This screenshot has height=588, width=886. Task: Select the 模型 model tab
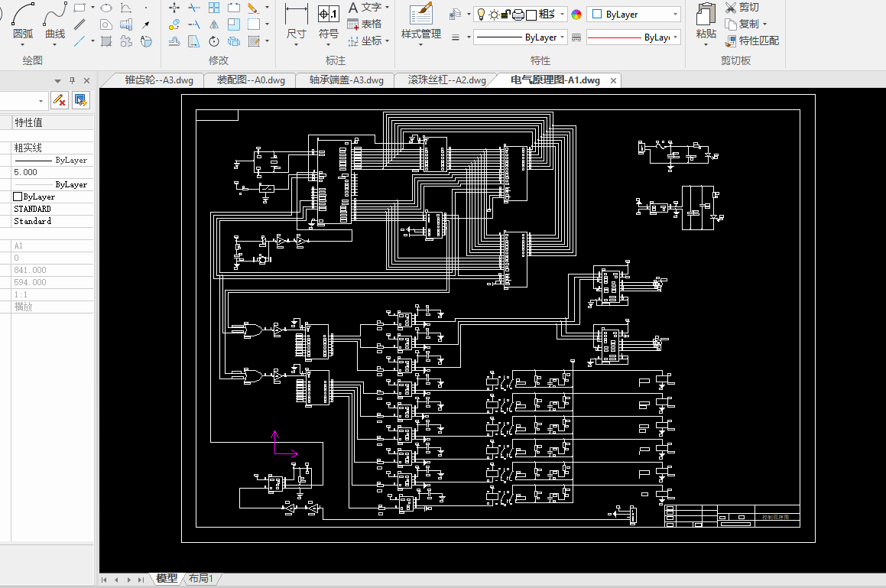point(167,578)
